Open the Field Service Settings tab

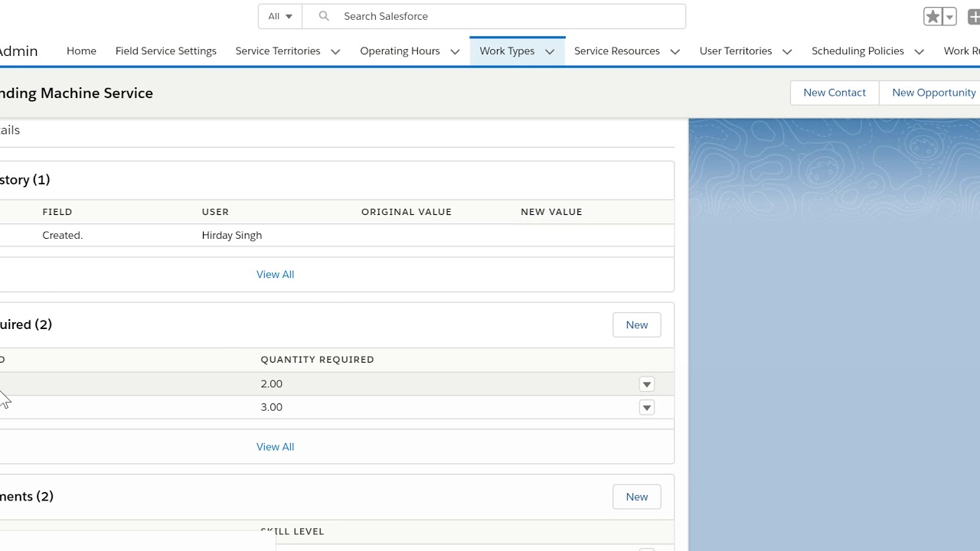pos(166,51)
